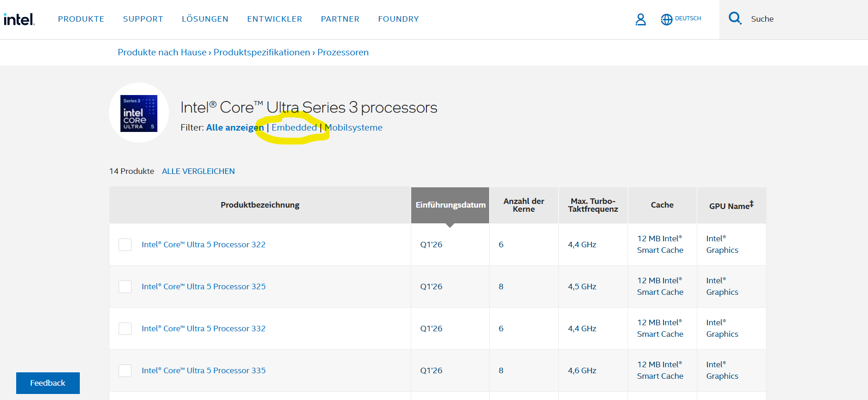Filter list by Mobilsysteme

353,128
